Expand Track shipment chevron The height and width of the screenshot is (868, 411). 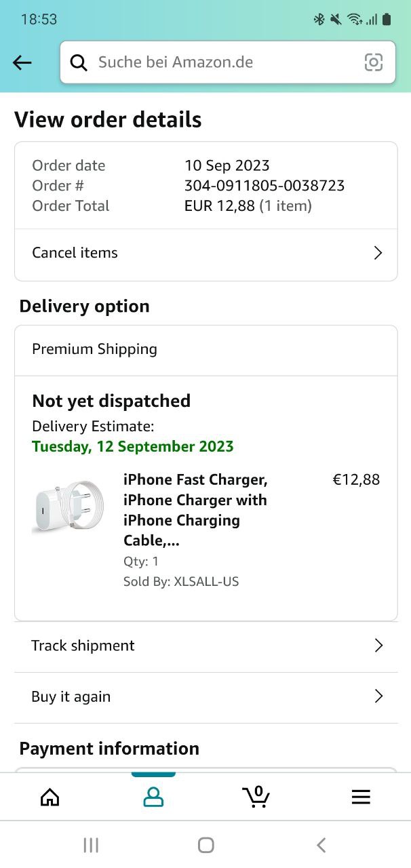378,646
